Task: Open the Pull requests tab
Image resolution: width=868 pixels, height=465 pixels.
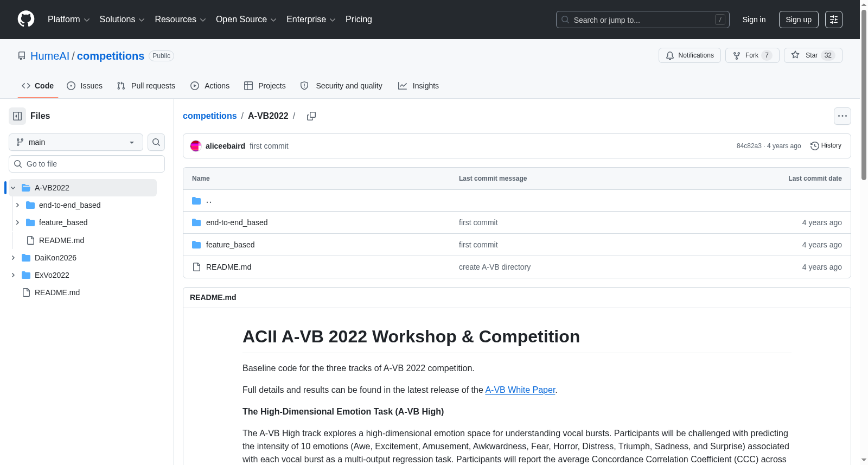Action: pos(146,86)
